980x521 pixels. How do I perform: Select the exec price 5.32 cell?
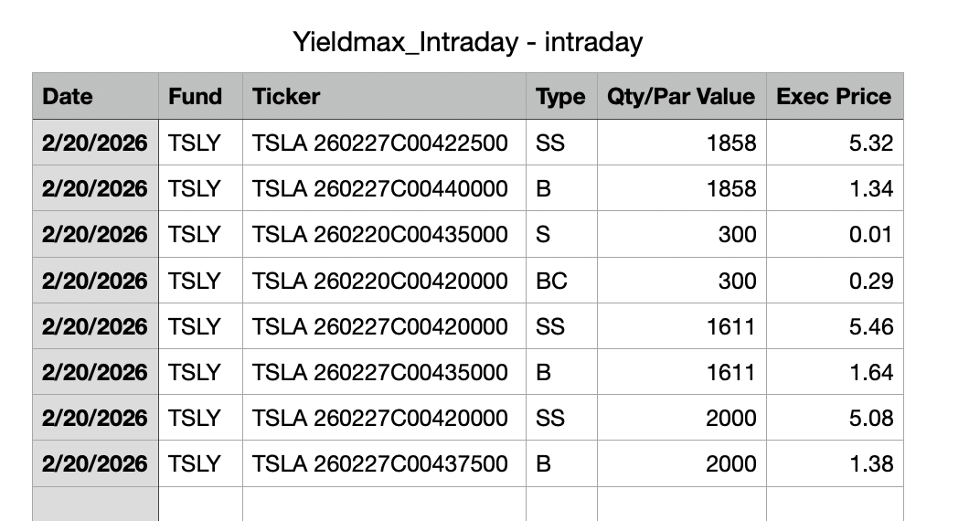pyautogui.click(x=835, y=143)
